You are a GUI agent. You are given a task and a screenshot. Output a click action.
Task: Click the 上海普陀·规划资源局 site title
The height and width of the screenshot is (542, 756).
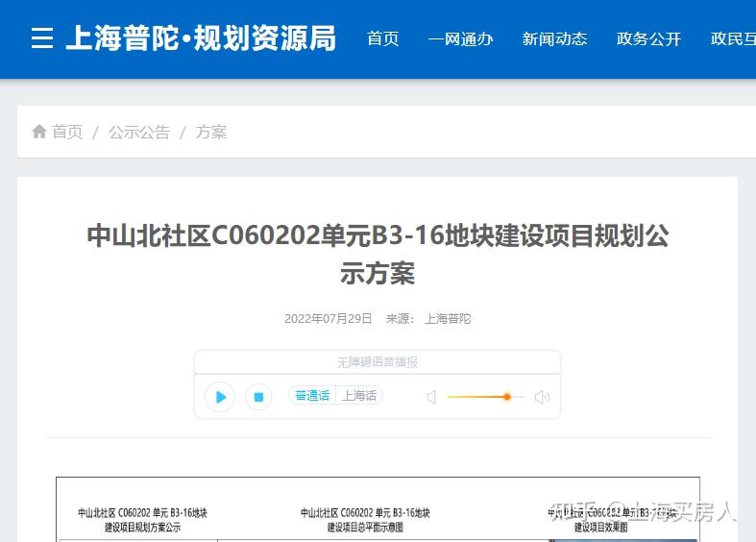pos(201,38)
